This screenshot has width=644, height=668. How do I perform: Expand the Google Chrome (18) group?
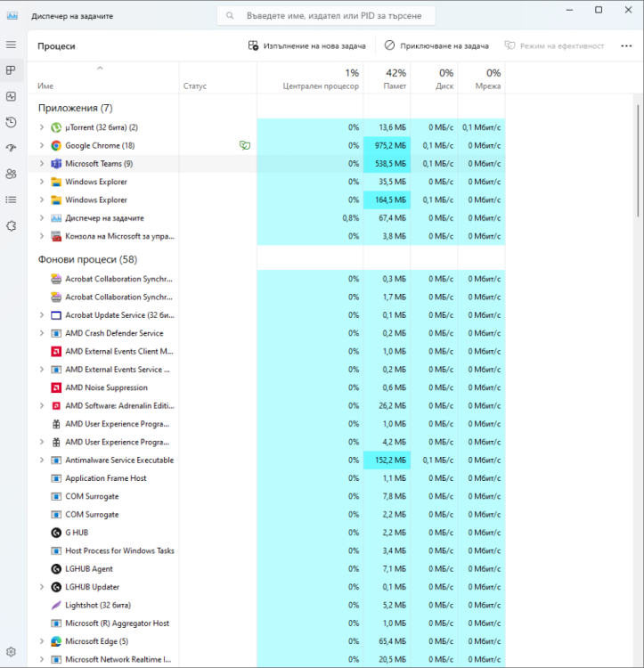pyautogui.click(x=42, y=146)
